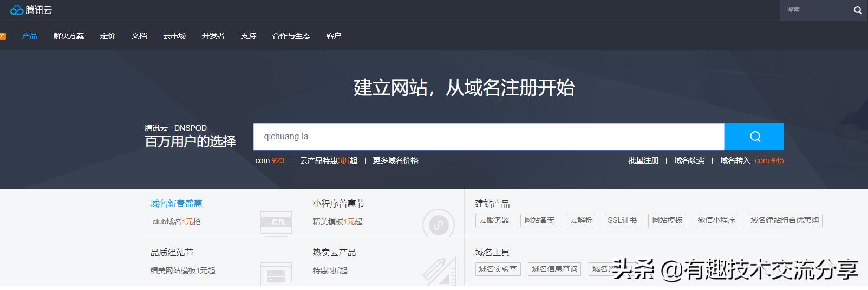
Task: Click the 特惠3折起 text
Action: coord(330,270)
